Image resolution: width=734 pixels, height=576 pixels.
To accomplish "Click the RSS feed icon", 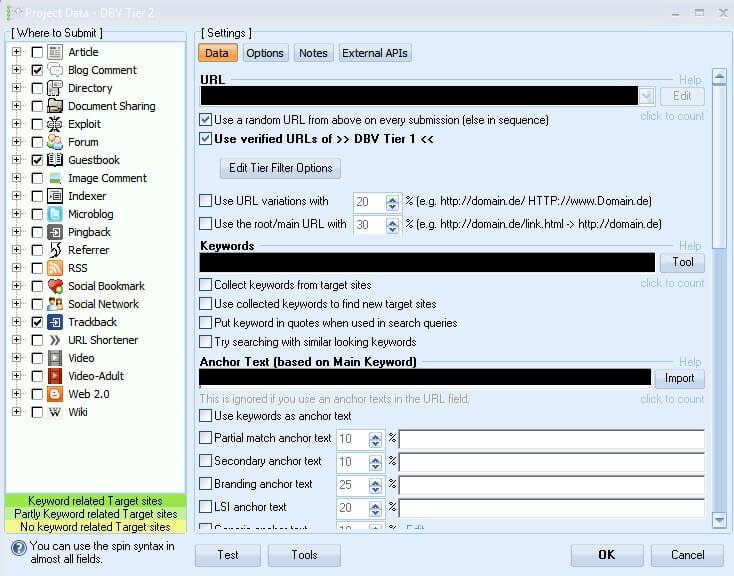I will pyautogui.click(x=55, y=268).
